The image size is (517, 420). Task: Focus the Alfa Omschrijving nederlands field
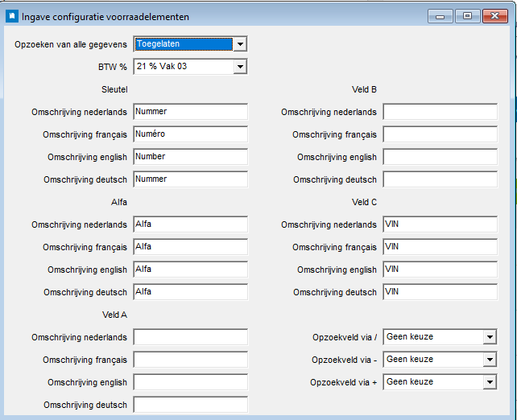[x=190, y=224]
